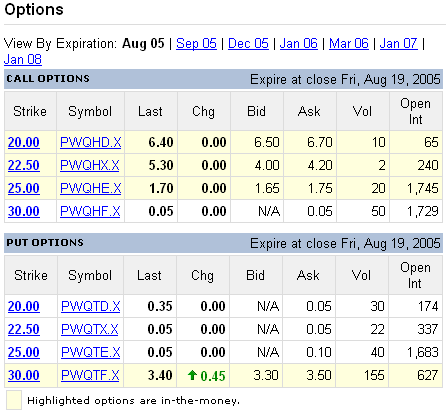Click the Ask header in calls table
The width and height of the screenshot is (446, 413).
pos(309,111)
